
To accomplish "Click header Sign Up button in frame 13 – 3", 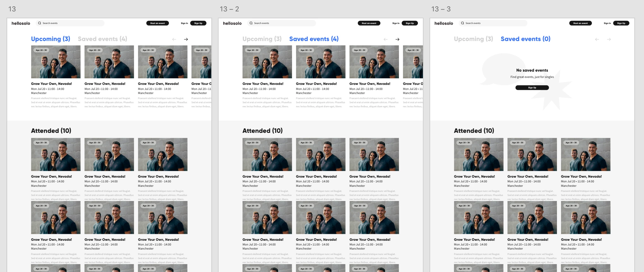I will (x=621, y=23).
